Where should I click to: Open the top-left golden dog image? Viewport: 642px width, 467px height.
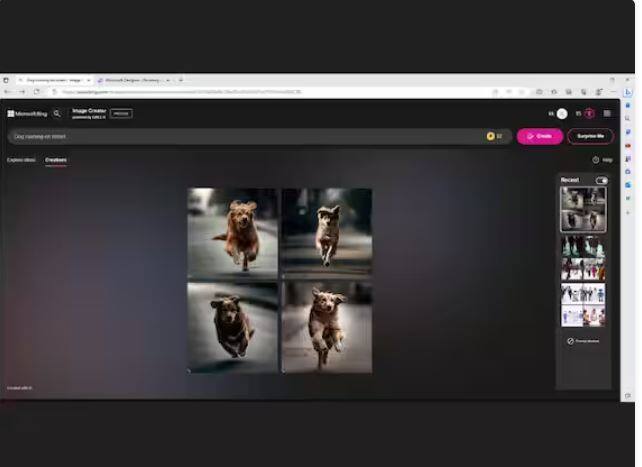click(233, 233)
